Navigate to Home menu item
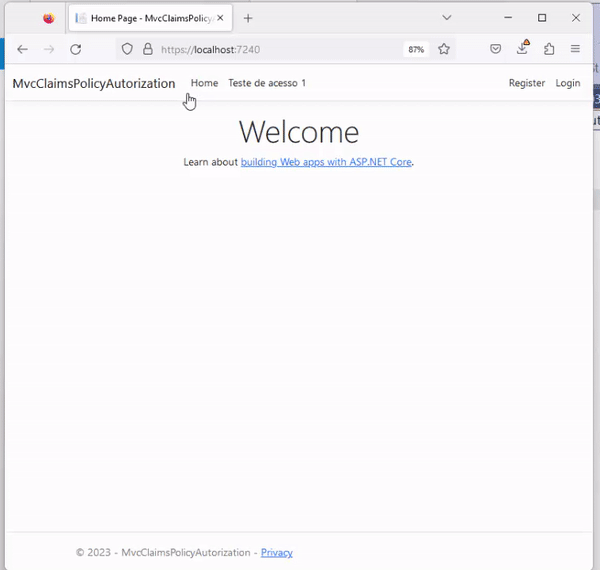 point(204,83)
